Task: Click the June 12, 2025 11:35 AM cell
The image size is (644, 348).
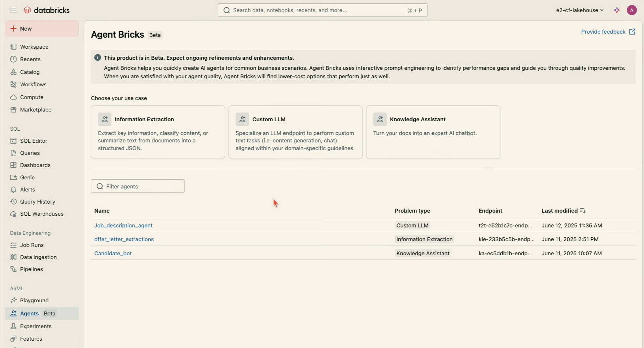Action: point(572,226)
